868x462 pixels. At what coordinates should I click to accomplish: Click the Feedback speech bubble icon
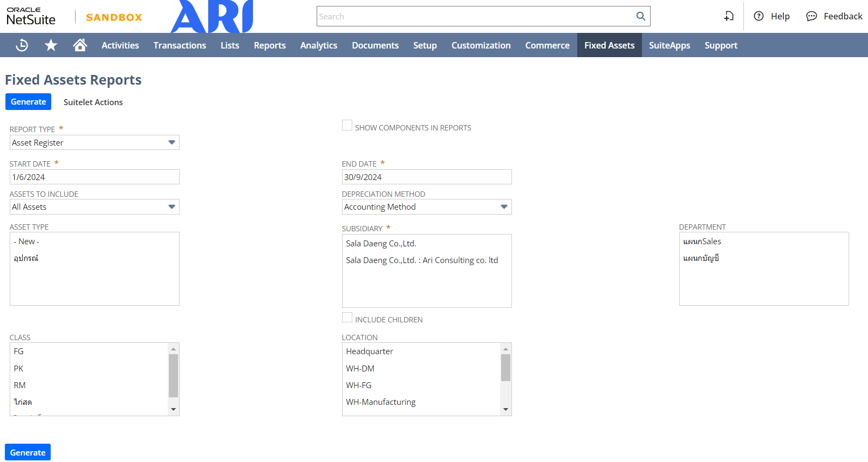(811, 16)
